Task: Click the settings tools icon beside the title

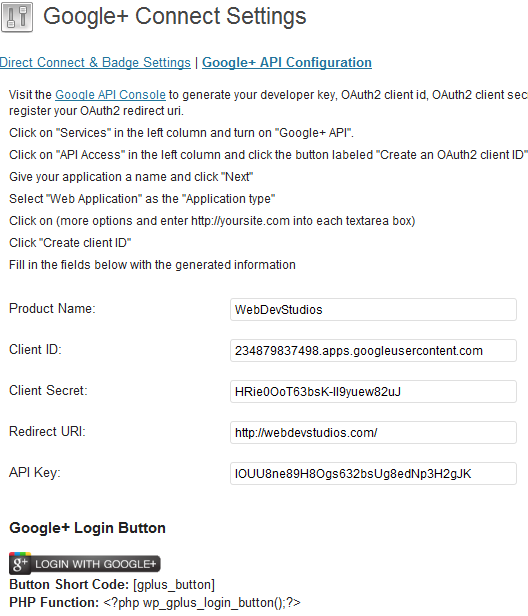Action: click(17, 17)
